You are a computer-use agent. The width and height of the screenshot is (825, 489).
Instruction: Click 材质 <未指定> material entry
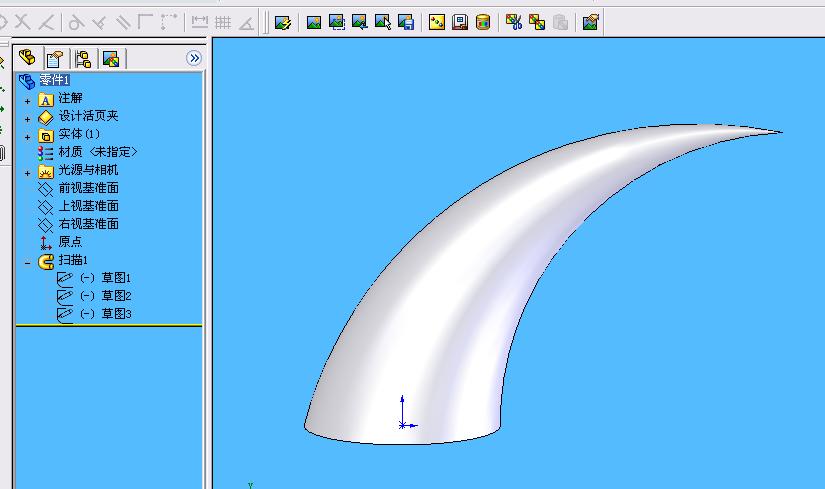[98, 152]
